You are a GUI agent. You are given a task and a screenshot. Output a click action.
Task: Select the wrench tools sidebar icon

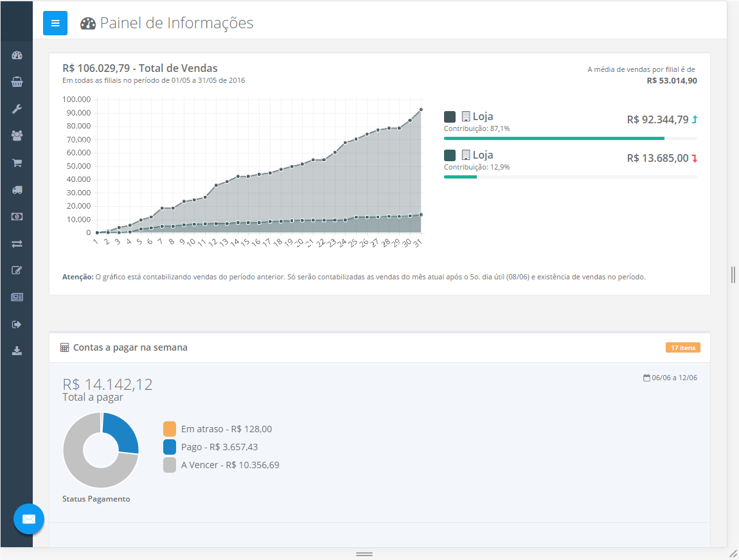point(17,109)
